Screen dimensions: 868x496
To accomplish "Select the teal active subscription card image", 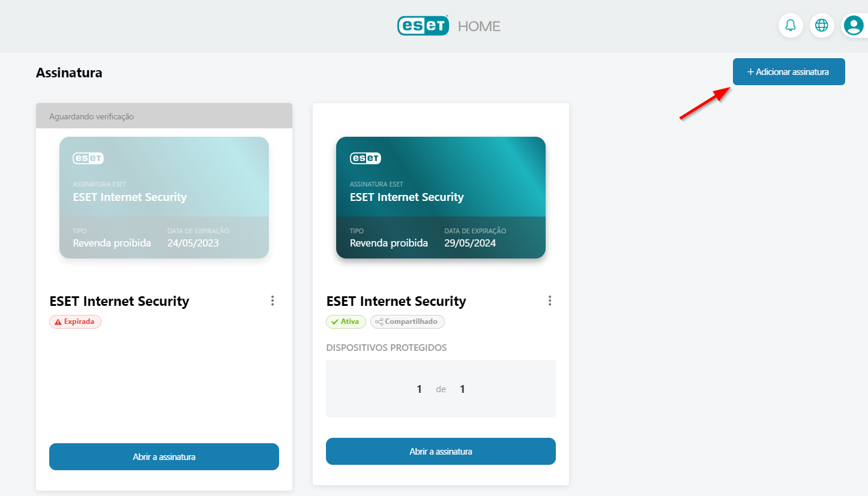I will coord(441,197).
